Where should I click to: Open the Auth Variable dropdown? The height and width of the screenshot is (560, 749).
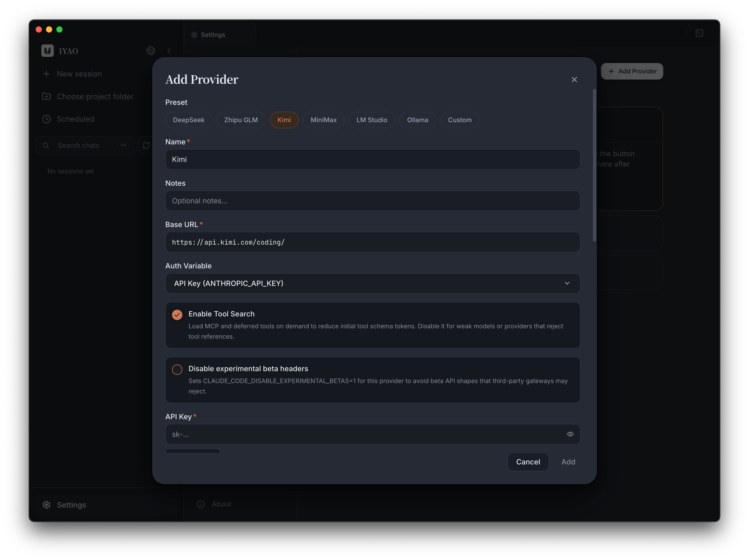point(372,283)
